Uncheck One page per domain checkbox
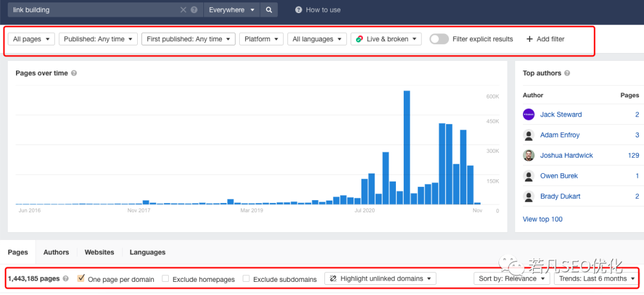 tap(81, 279)
